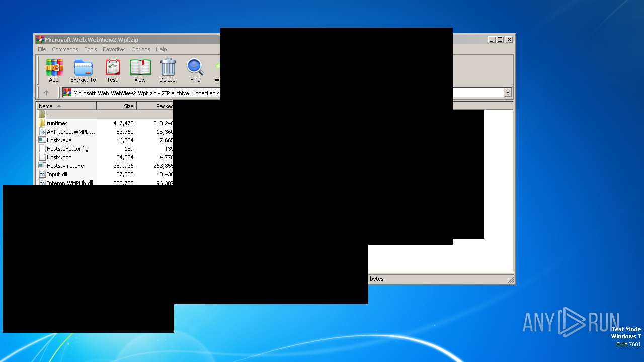
Task: Click the Hosts.vmp.exe file icon
Action: pos(42,166)
